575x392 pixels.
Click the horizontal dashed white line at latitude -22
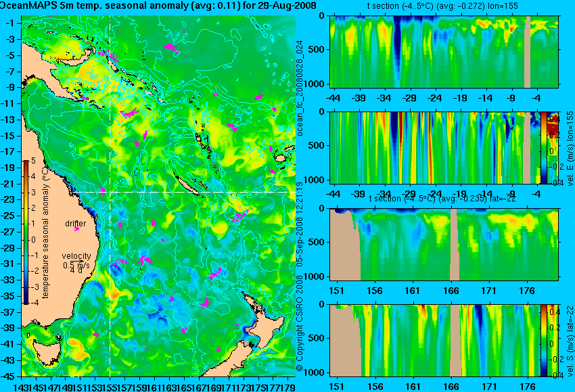[184, 192]
